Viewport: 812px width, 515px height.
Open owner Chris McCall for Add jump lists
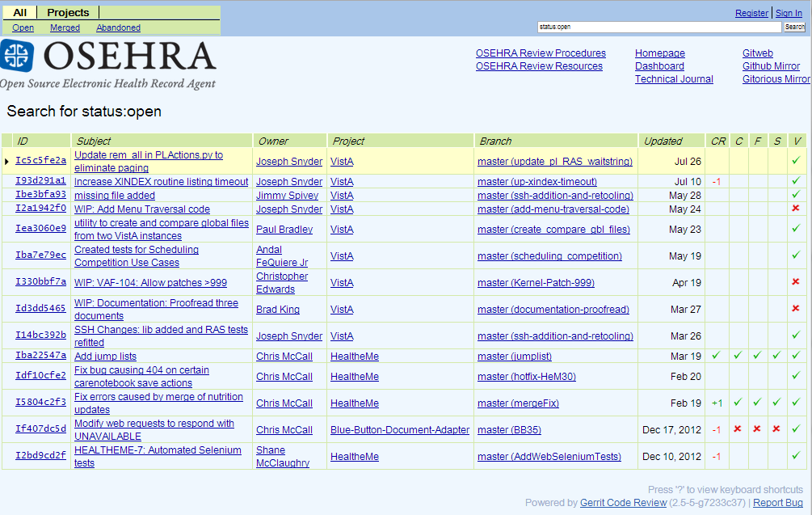point(284,356)
